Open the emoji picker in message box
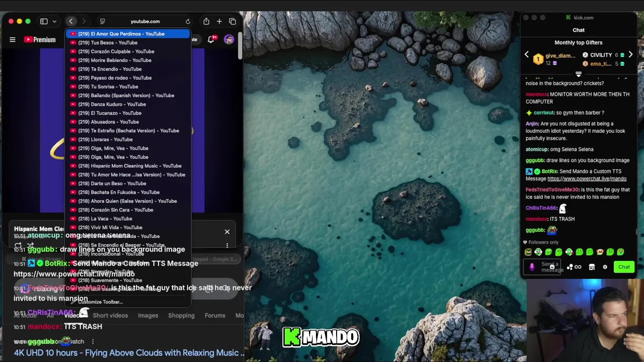 [x=552, y=267]
